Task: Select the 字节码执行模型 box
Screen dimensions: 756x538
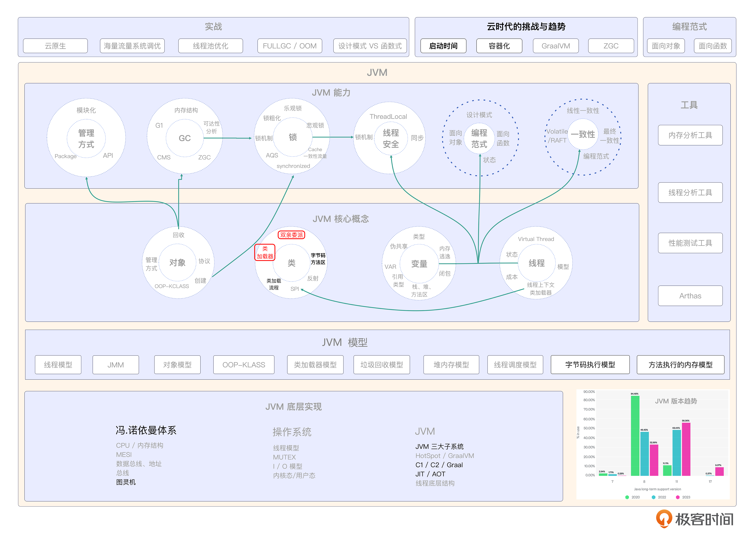Action: pyautogui.click(x=590, y=364)
